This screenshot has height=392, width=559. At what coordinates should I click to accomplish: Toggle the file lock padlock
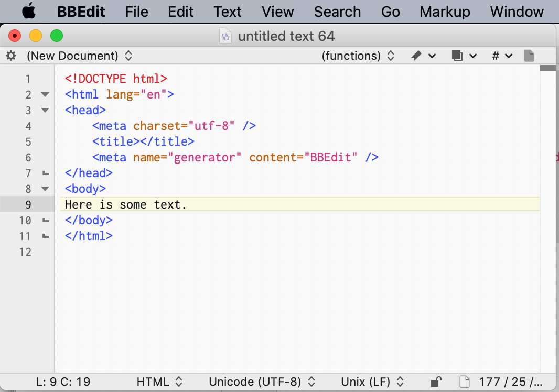435,382
